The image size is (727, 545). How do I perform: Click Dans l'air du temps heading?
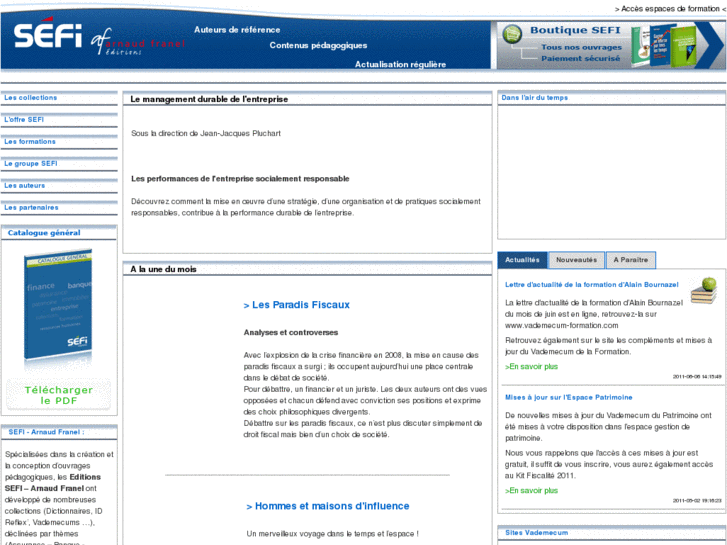pyautogui.click(x=535, y=98)
